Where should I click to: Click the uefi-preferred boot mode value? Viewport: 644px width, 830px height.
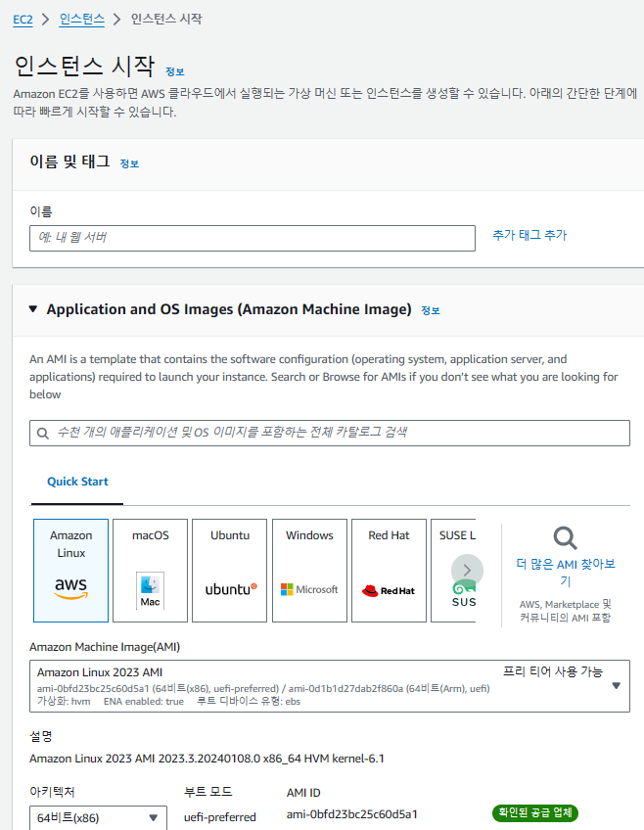coord(219,817)
